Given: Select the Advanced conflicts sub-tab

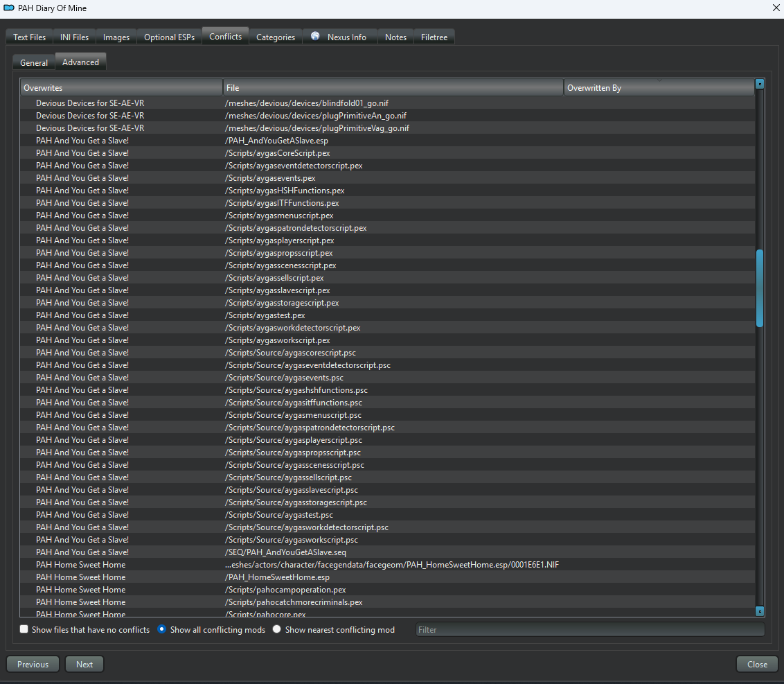Looking at the screenshot, I should tap(80, 62).
